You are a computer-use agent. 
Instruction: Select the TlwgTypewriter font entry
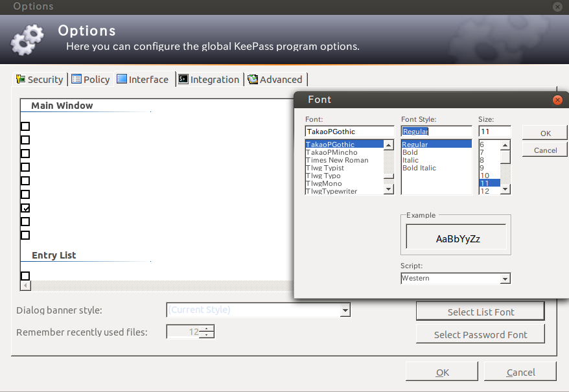point(344,191)
